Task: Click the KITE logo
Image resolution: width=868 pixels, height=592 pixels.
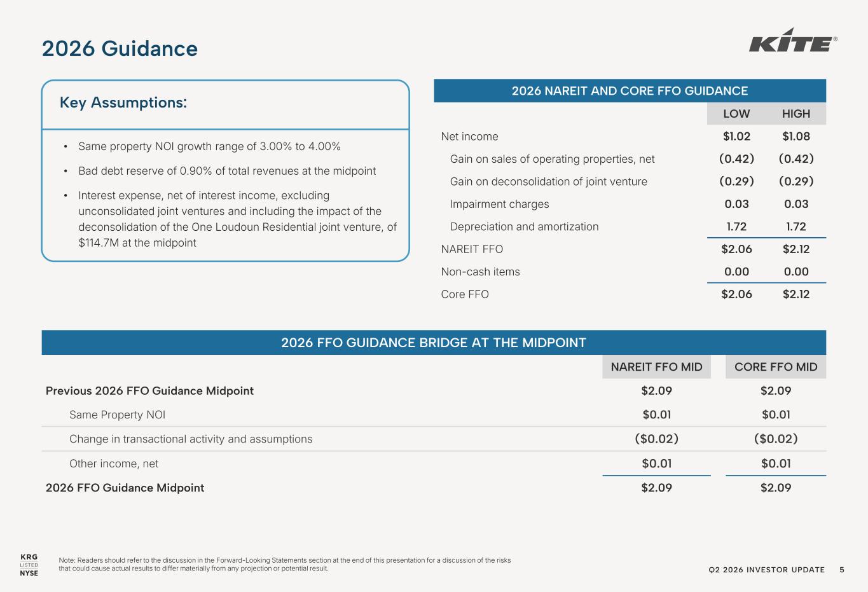Action: pyautogui.click(x=792, y=40)
